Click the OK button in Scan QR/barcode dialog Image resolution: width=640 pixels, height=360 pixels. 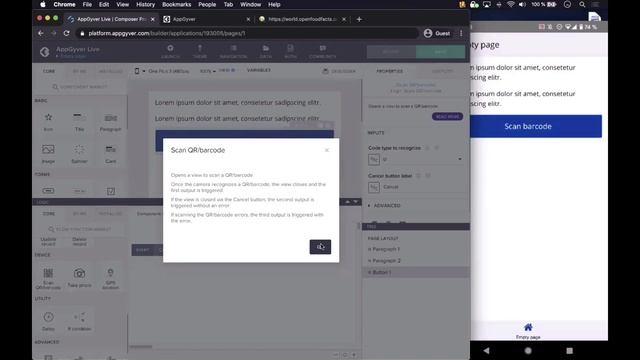[320, 247]
